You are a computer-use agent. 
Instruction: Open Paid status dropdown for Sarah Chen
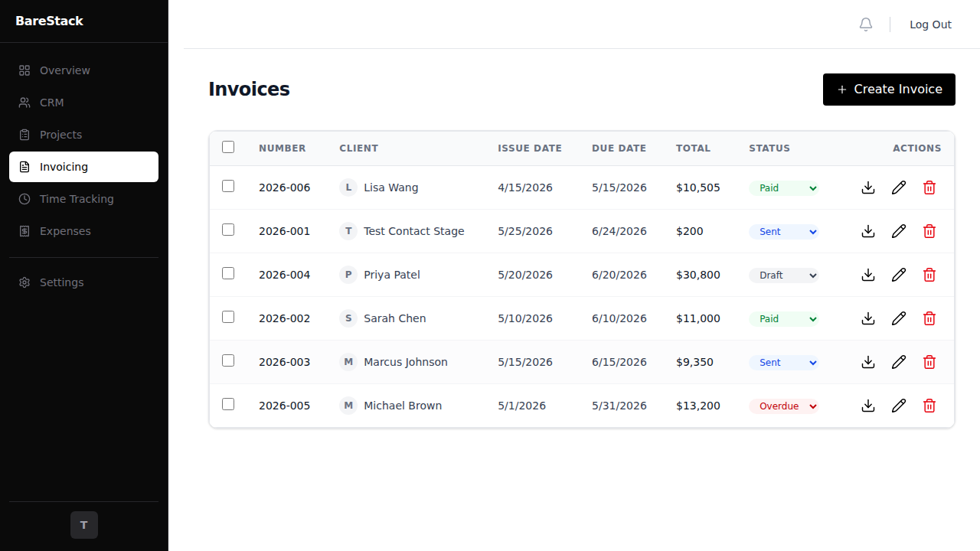click(x=784, y=319)
